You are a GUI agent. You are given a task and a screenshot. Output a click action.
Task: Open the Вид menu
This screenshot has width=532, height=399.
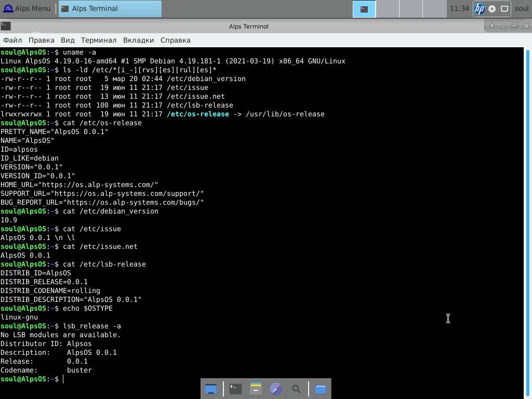tap(68, 40)
